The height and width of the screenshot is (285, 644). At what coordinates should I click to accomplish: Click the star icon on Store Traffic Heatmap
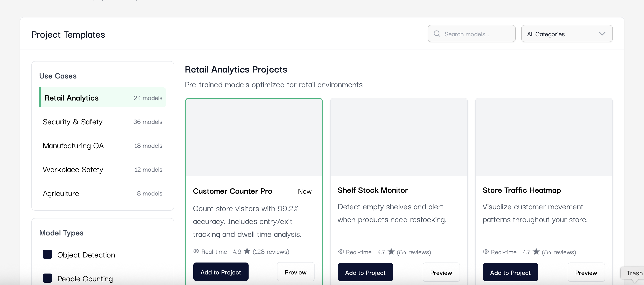coord(536,251)
